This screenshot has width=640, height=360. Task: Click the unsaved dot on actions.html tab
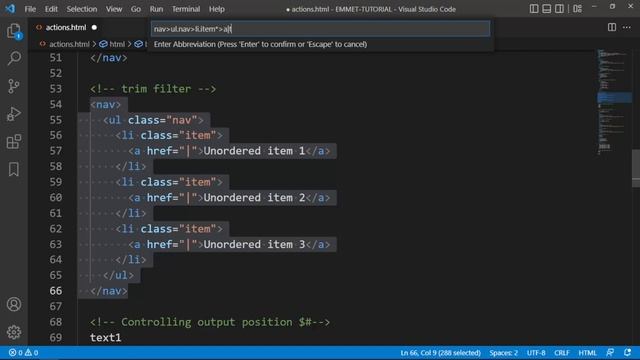94,27
